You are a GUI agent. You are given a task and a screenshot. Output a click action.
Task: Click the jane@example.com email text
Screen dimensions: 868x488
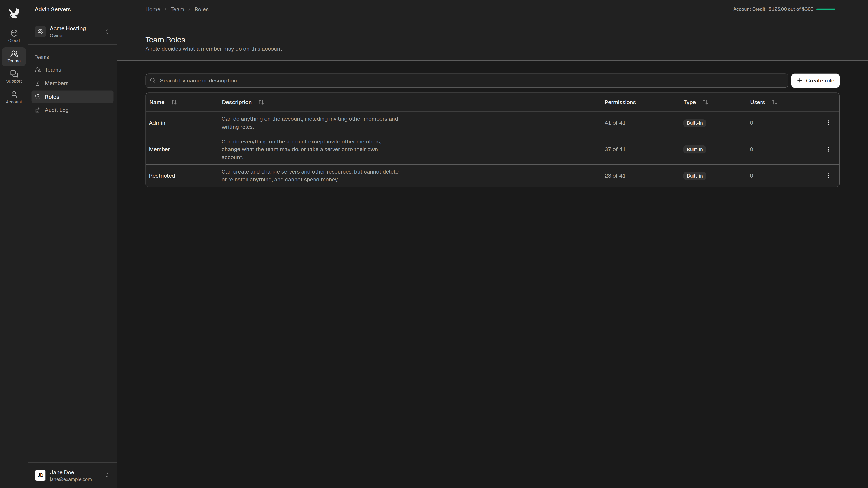(71, 479)
